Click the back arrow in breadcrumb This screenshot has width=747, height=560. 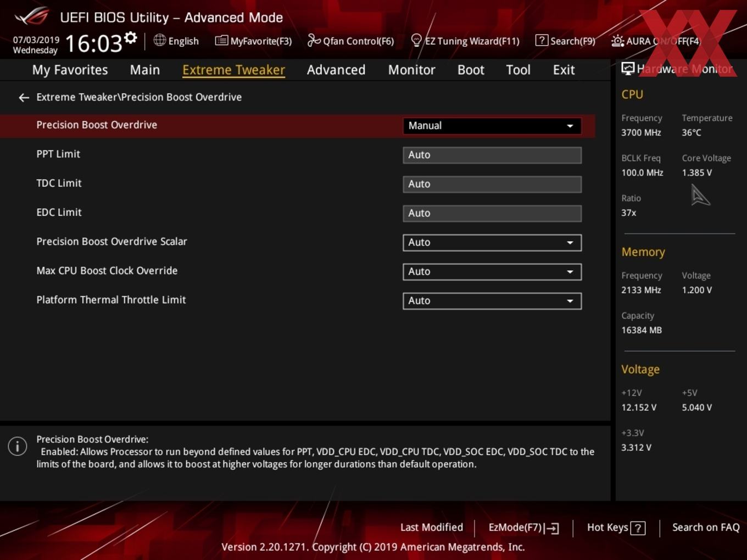click(24, 98)
